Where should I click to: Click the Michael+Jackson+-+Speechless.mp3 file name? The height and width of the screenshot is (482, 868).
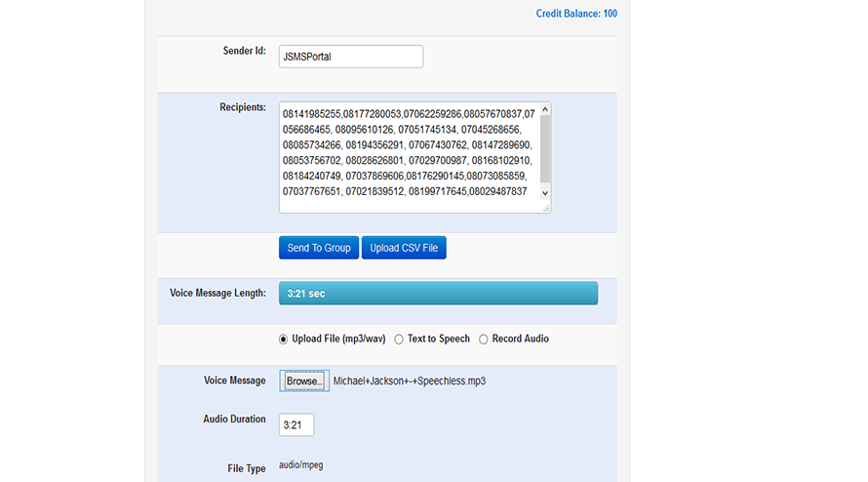click(409, 381)
